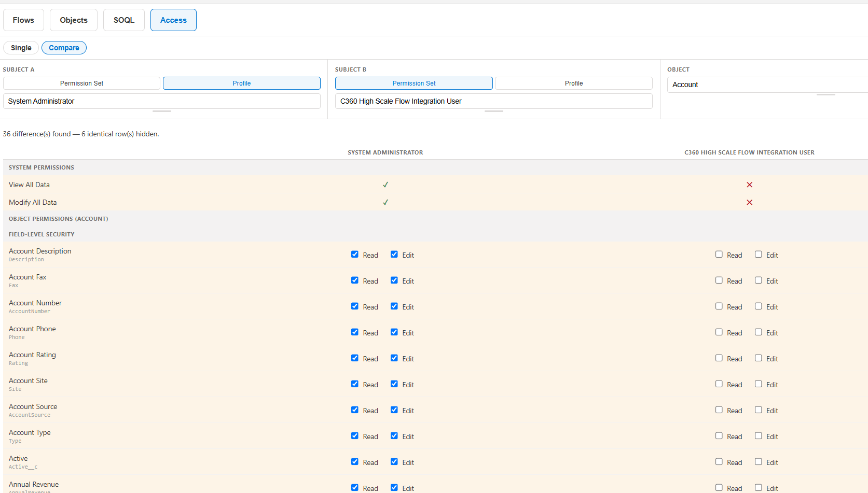Viewport: 868px width, 493px height.
Task: Toggle C360 Edit for Account Site
Action: 759,384
